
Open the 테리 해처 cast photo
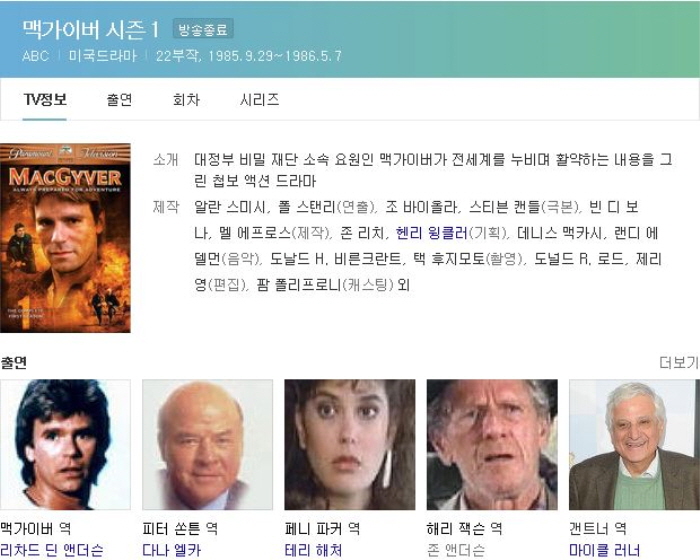tap(350, 445)
